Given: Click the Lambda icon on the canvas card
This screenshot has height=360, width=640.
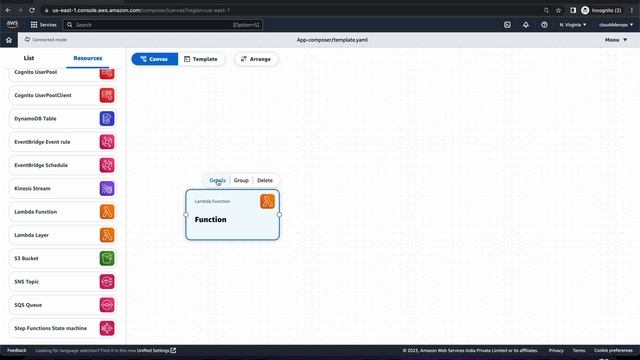Looking at the screenshot, I should pyautogui.click(x=267, y=201).
